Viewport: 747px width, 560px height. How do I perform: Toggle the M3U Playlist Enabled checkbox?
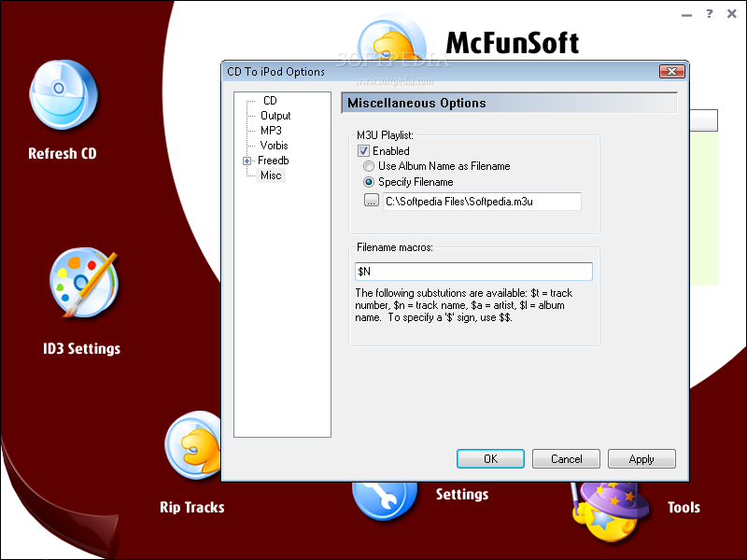tap(363, 151)
